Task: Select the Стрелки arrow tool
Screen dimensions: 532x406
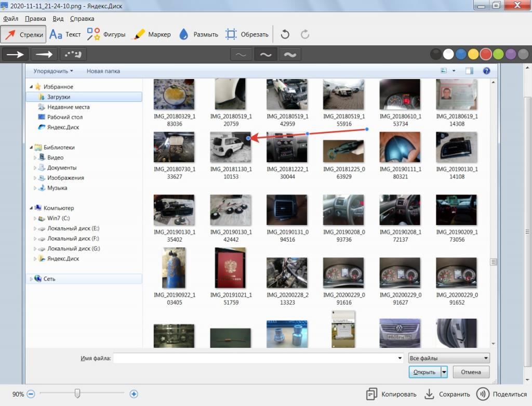Action: [23, 34]
